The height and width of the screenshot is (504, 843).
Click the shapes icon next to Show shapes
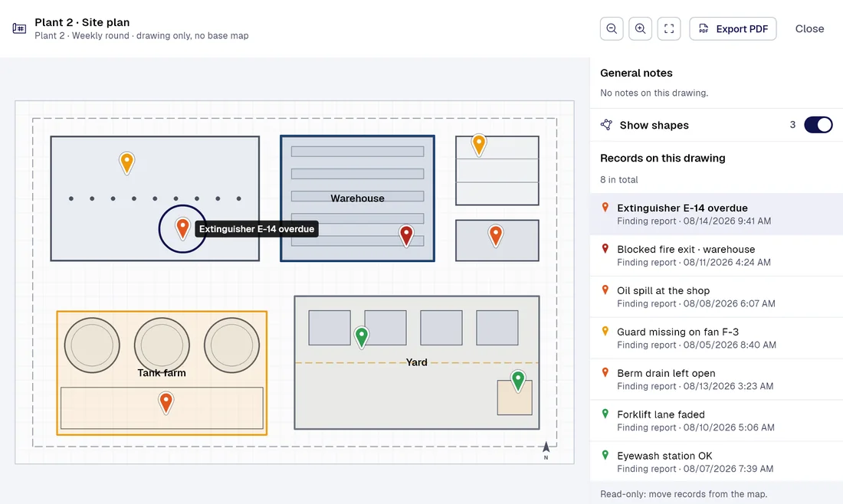[x=606, y=125]
